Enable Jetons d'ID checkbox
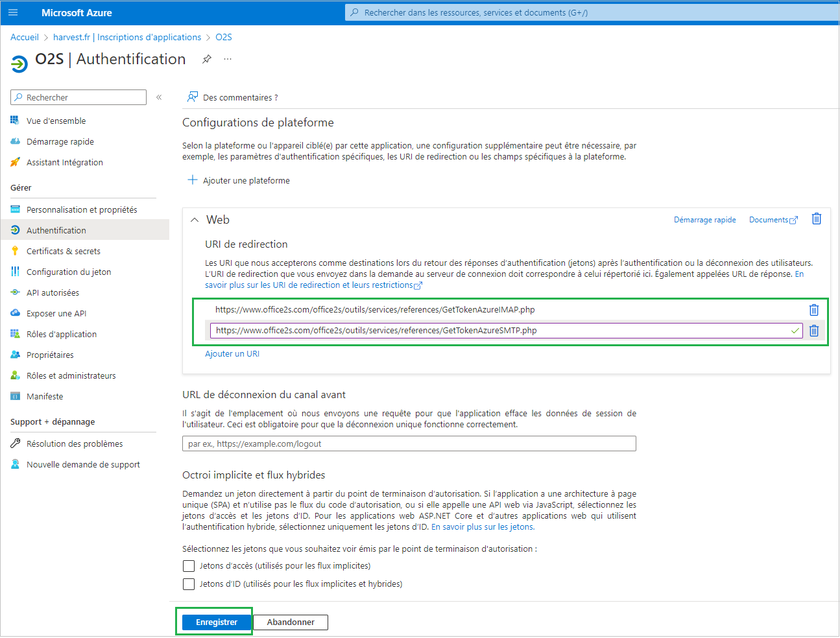The height and width of the screenshot is (638, 840). click(189, 584)
